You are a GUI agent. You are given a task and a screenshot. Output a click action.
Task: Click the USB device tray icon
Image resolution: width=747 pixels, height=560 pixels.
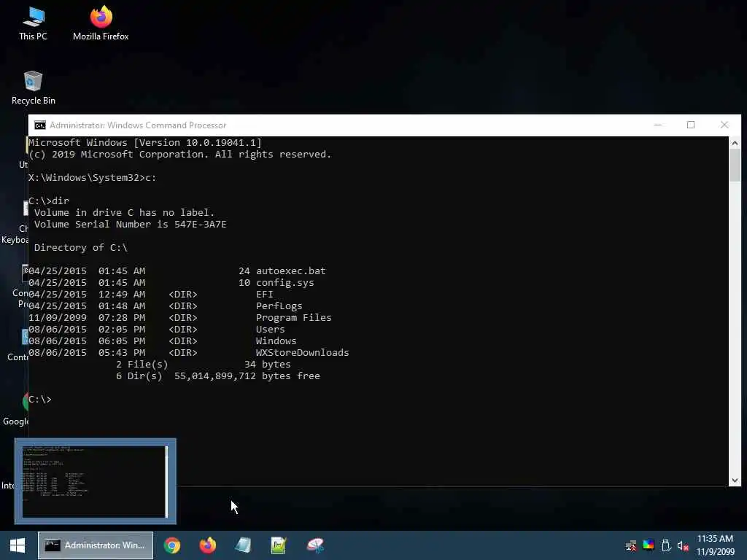666,545
